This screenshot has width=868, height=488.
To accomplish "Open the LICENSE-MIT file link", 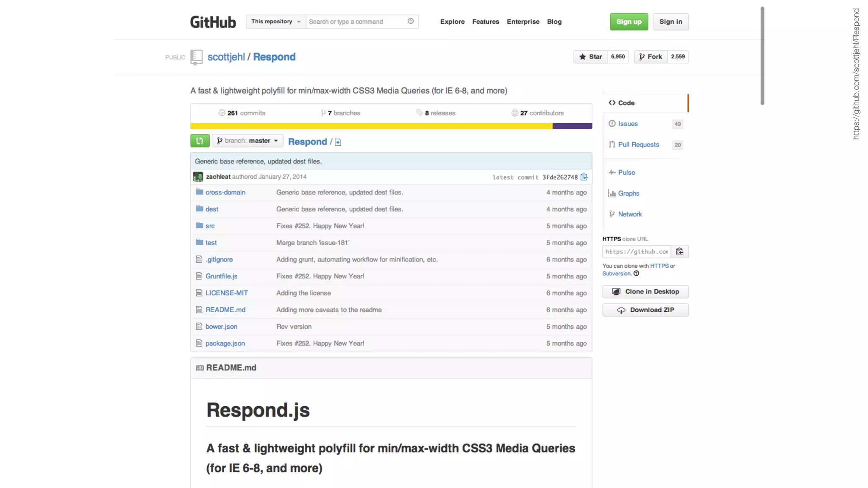I will point(227,293).
